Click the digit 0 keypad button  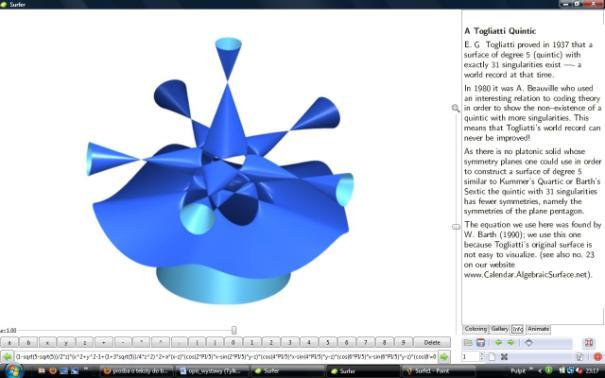point(233,342)
